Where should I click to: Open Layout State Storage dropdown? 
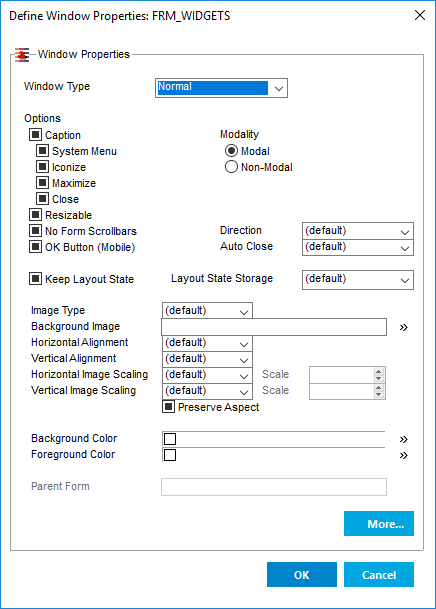tap(358, 280)
